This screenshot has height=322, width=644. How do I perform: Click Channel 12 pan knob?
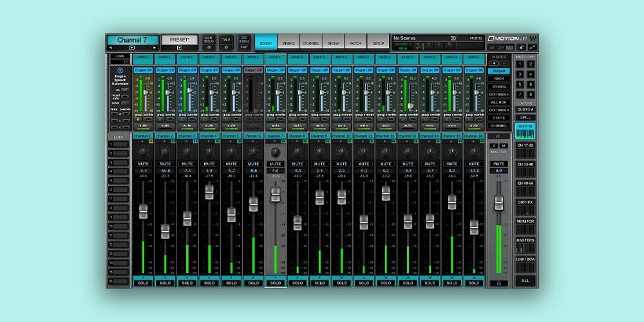point(385,152)
